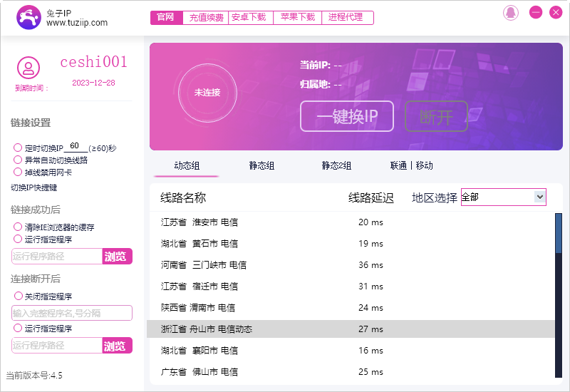
Task: Click the 一键换IP button
Action: coord(347,116)
